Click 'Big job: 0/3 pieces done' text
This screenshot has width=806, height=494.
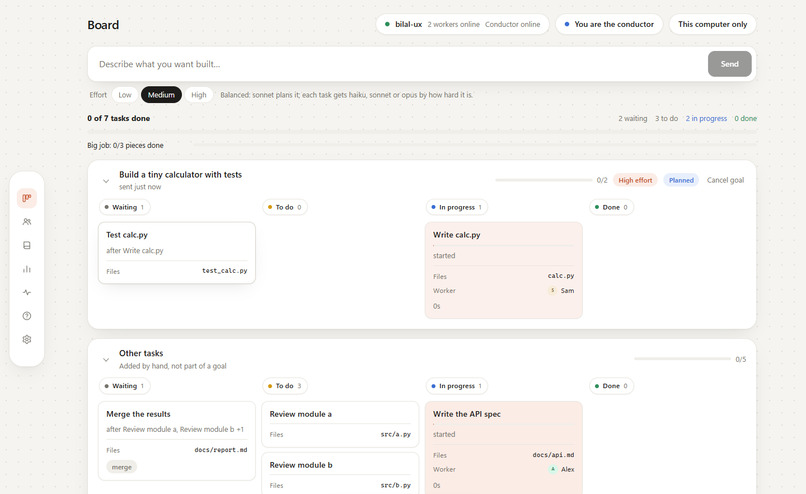click(x=125, y=145)
